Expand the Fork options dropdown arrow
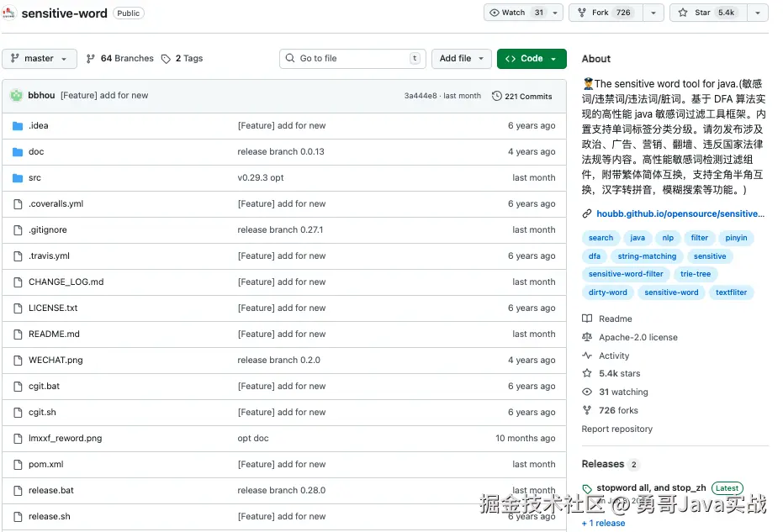 click(x=653, y=13)
